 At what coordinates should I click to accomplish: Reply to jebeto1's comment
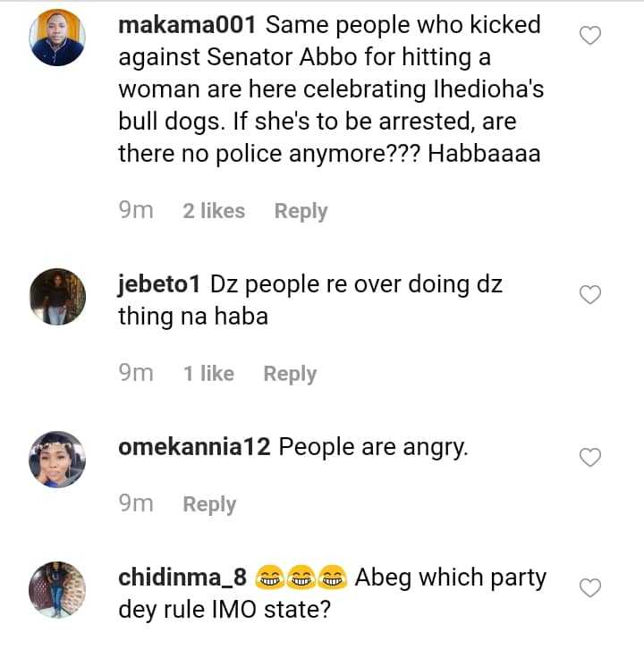point(290,374)
